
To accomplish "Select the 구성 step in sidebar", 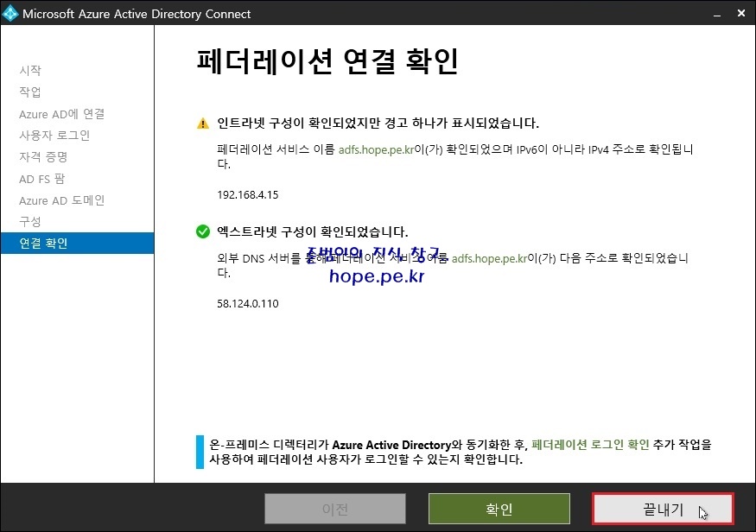I will tap(30, 222).
